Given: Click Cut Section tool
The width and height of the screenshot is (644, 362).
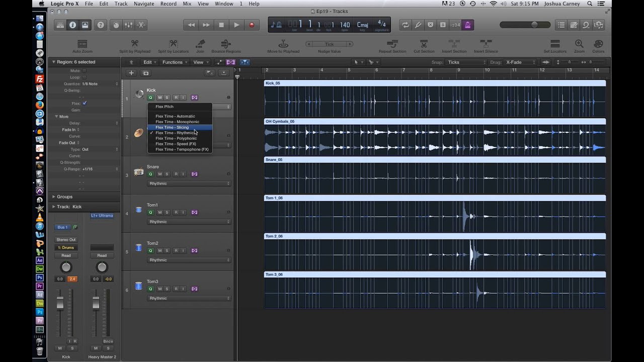Looking at the screenshot, I should [424, 46].
